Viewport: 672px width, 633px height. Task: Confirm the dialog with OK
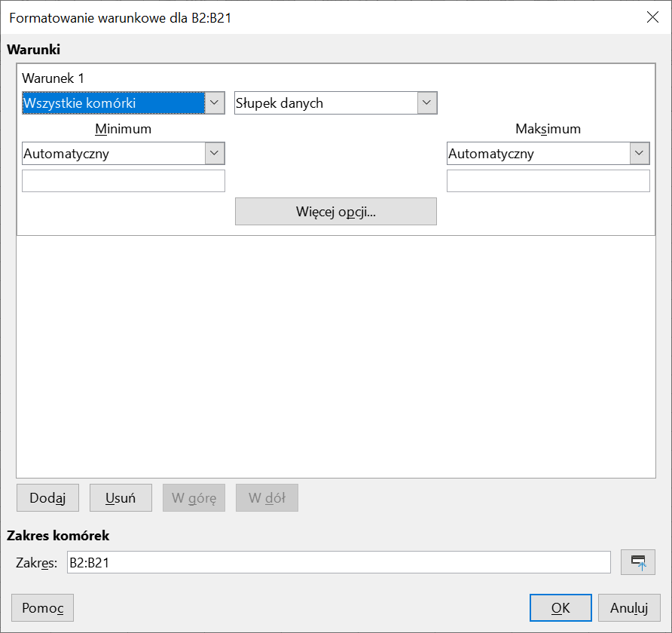[561, 607]
